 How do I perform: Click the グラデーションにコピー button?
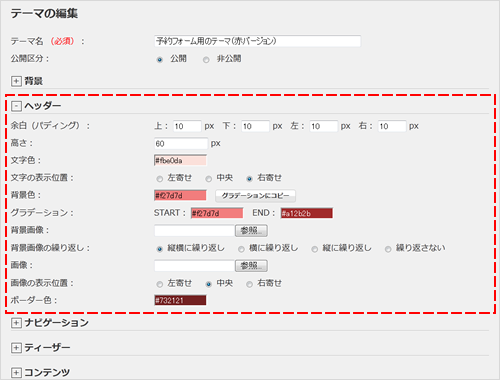pos(255,196)
